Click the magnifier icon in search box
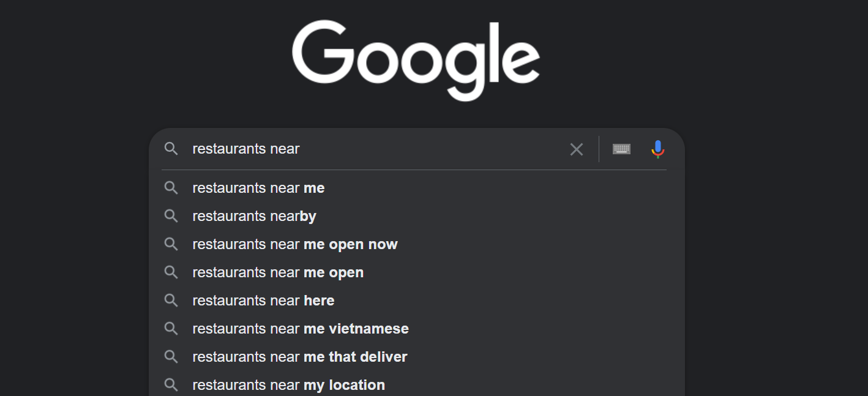The width and height of the screenshot is (868, 396). pos(171,149)
